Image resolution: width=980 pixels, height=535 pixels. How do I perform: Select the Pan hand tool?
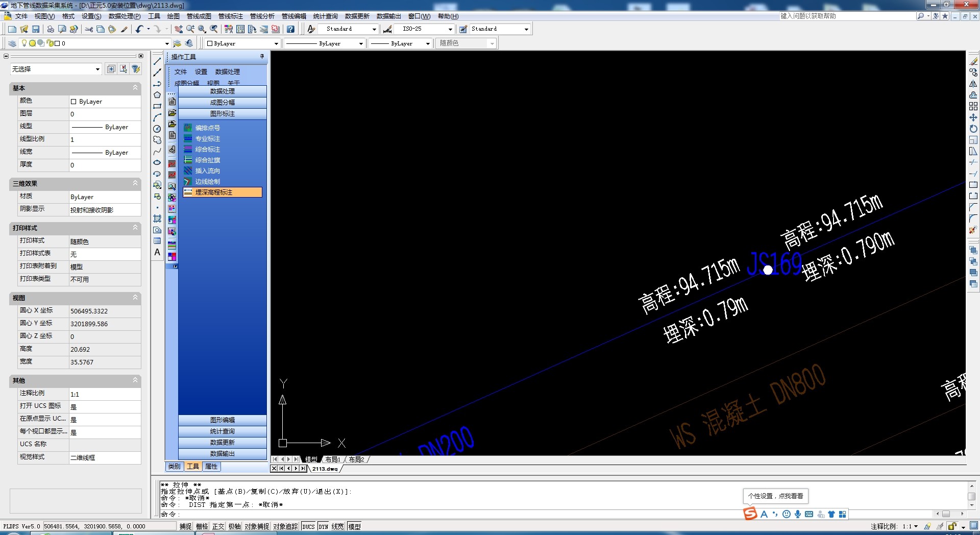coord(178,29)
